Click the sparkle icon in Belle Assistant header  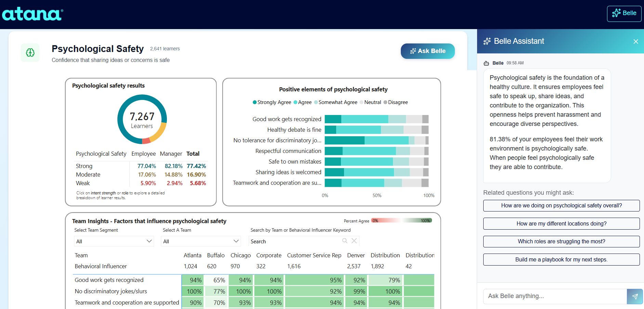[x=487, y=41]
